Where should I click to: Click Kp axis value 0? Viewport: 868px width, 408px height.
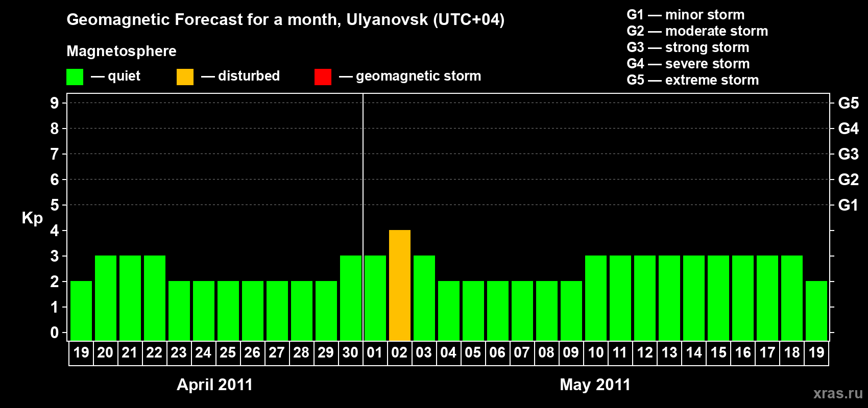click(x=55, y=333)
